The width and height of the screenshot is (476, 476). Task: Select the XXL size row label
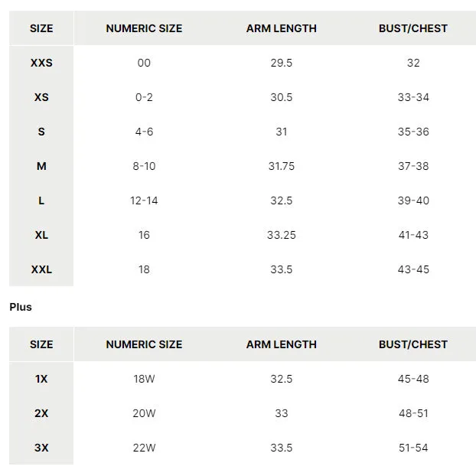[41, 269]
